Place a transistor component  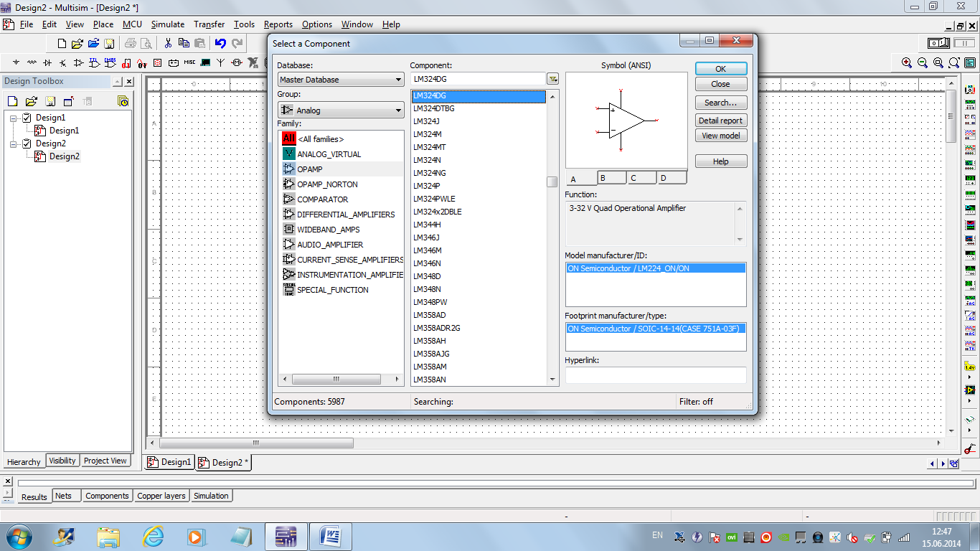63,63
